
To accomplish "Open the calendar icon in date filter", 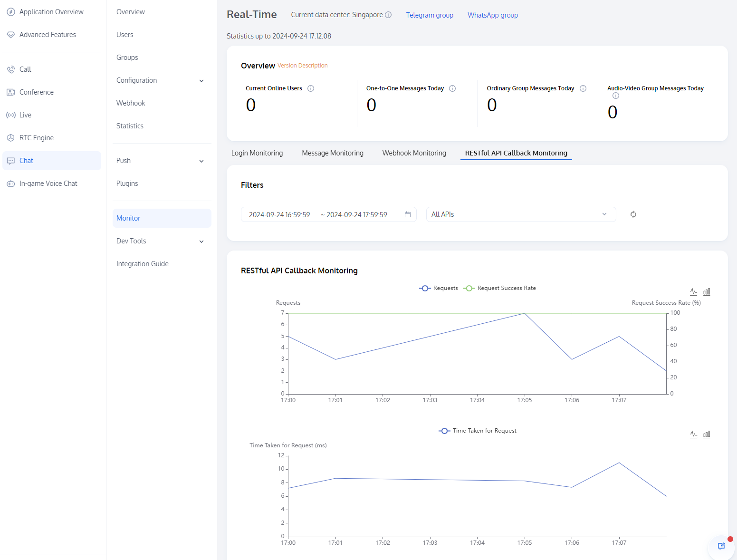I will pyautogui.click(x=407, y=214).
